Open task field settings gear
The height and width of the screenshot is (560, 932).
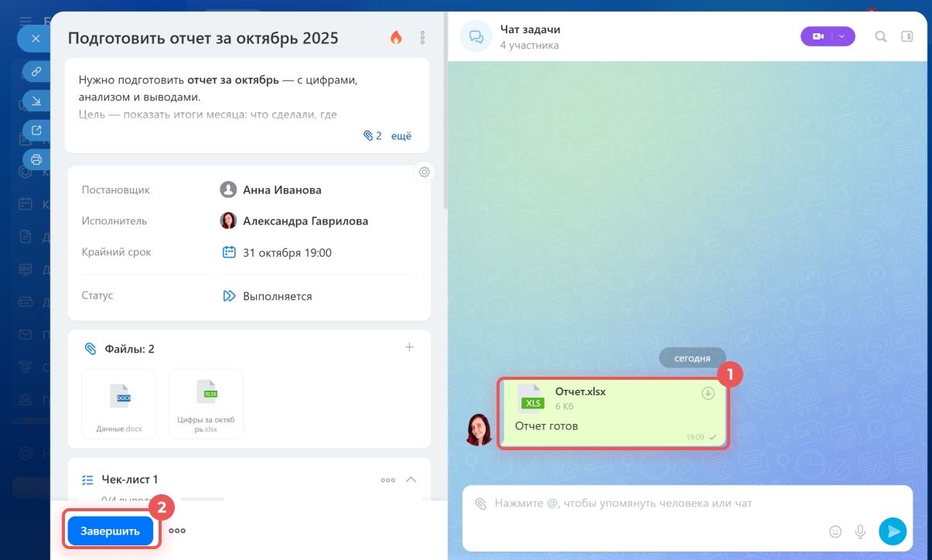pyautogui.click(x=424, y=172)
